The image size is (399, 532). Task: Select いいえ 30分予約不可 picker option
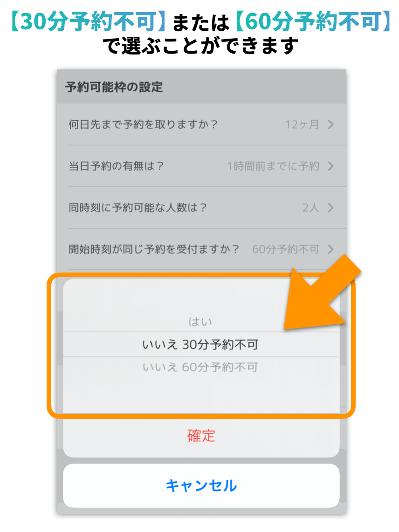[x=200, y=345]
